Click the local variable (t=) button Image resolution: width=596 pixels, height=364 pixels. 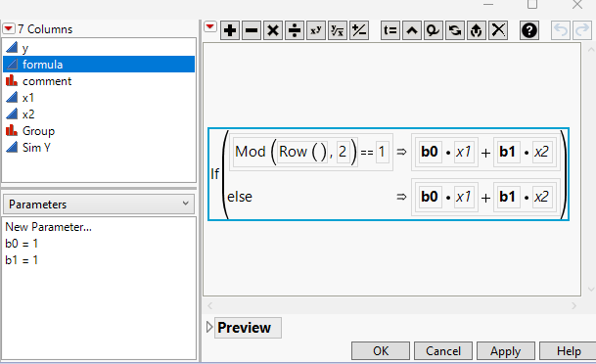pyautogui.click(x=390, y=30)
